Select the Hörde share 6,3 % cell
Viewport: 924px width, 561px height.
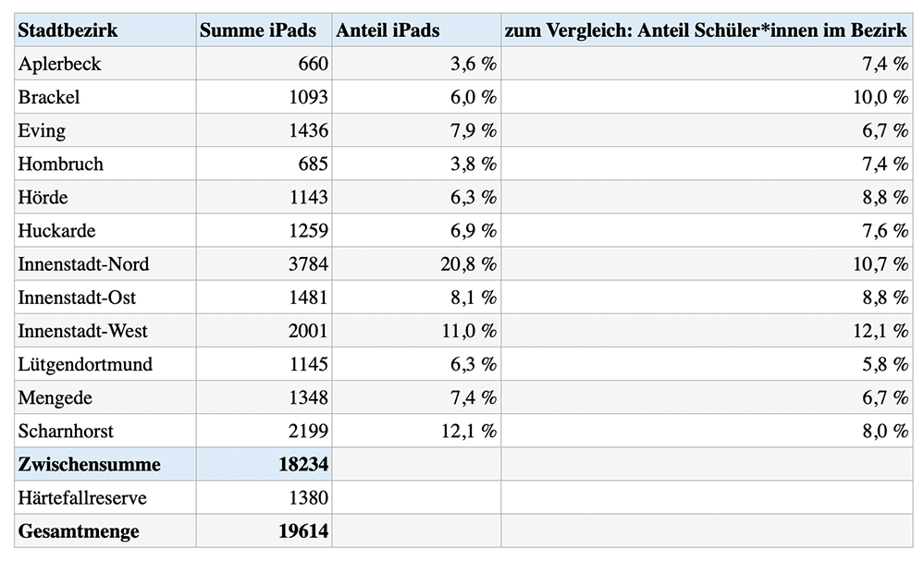click(x=416, y=197)
